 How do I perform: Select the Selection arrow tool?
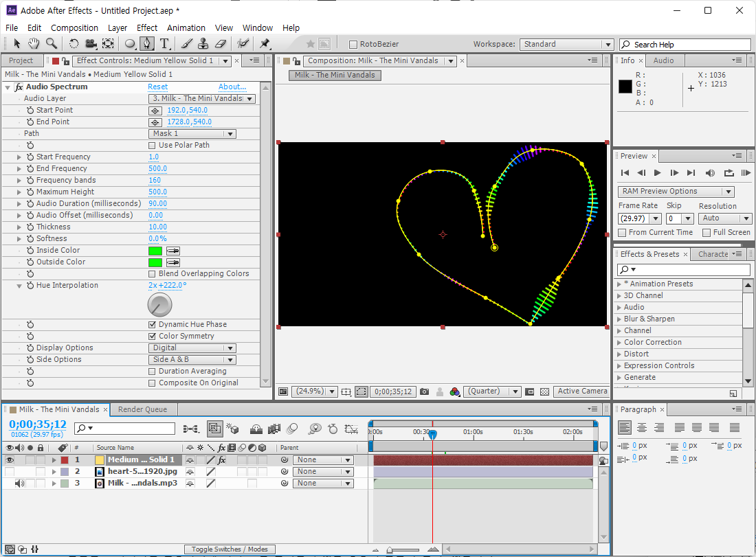17,44
